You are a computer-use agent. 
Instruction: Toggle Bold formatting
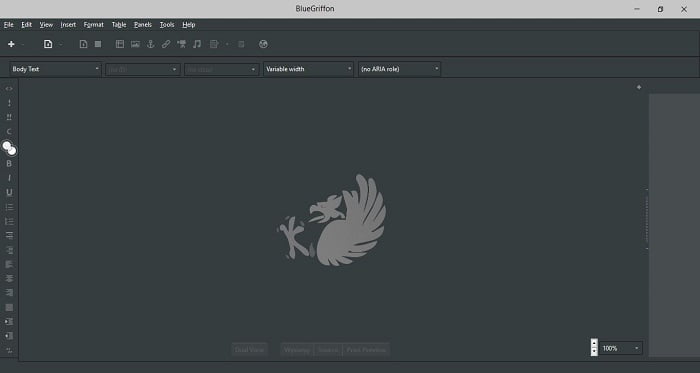pyautogui.click(x=9, y=164)
